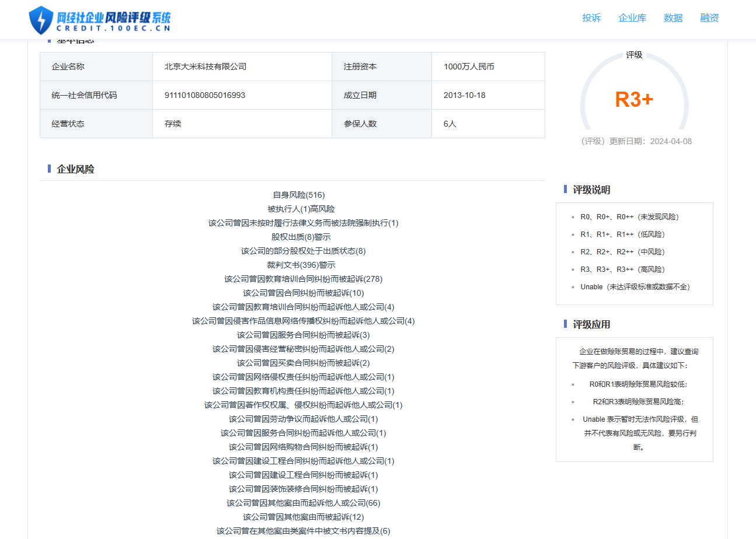This screenshot has height=539, width=756.
Task: Click the 企业风险 section marker icon
Action: point(49,169)
